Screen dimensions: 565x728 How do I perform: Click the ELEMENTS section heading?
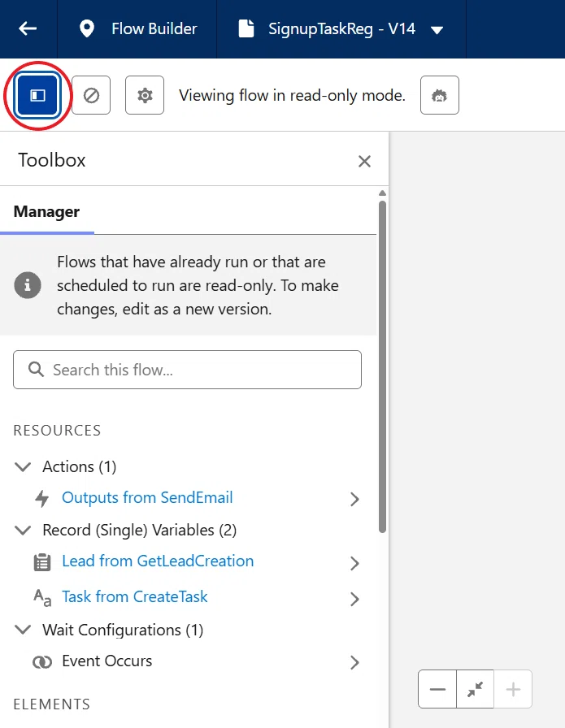pyautogui.click(x=51, y=704)
